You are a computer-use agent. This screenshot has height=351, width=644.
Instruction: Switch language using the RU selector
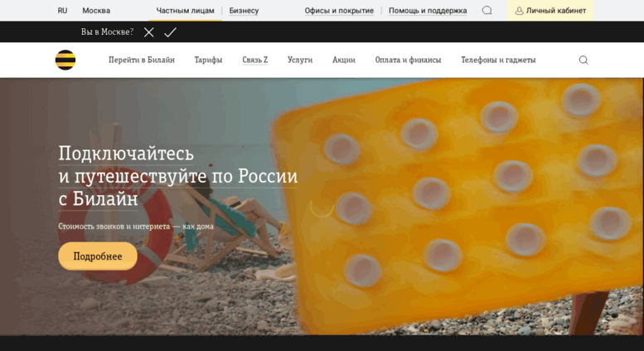click(x=62, y=11)
